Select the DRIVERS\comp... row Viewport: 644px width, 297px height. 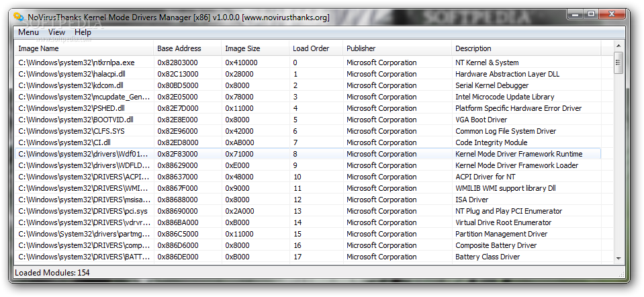pyautogui.click(x=308, y=245)
